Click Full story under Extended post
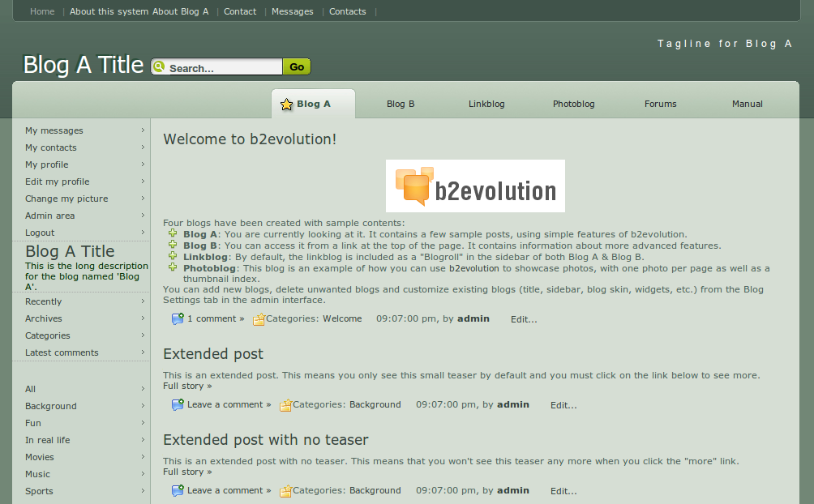814x504 pixels. (187, 386)
